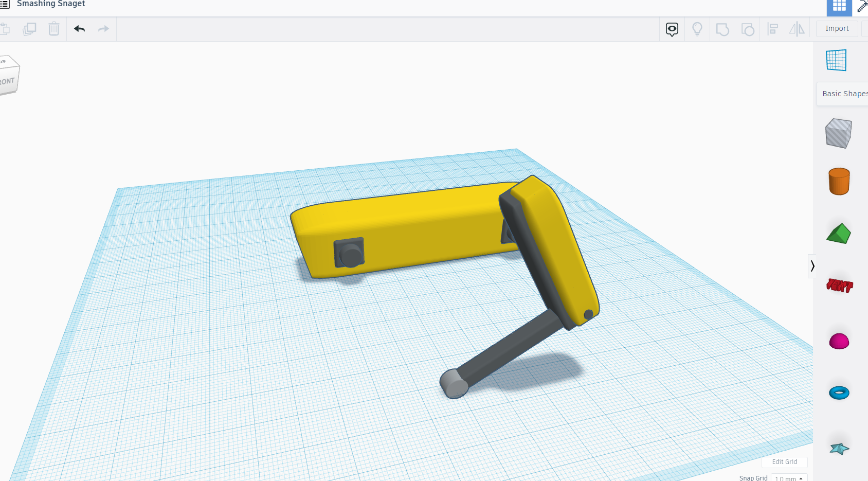
Task: Open the designs list menu icon
Action: point(5,4)
